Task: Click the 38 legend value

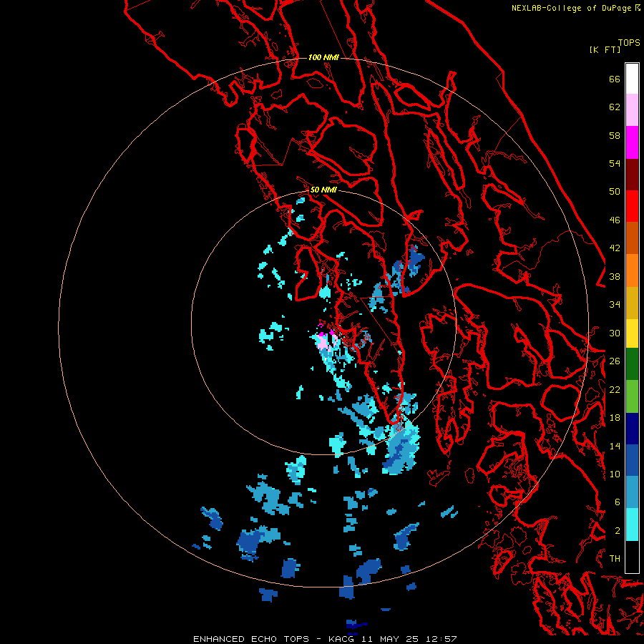Action: (x=615, y=276)
